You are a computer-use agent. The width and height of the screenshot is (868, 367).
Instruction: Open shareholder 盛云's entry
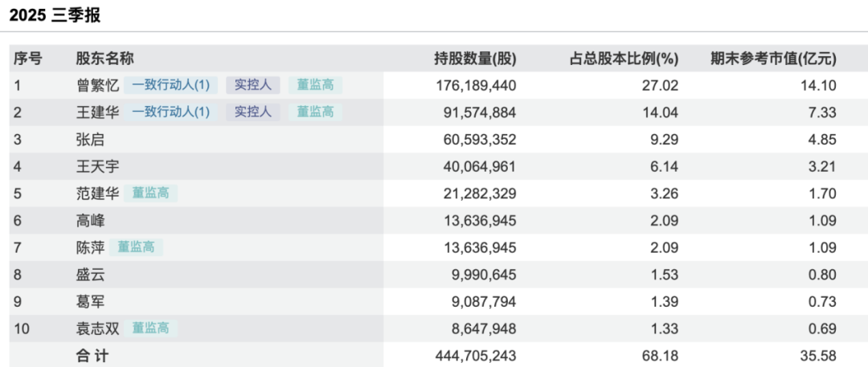90,275
